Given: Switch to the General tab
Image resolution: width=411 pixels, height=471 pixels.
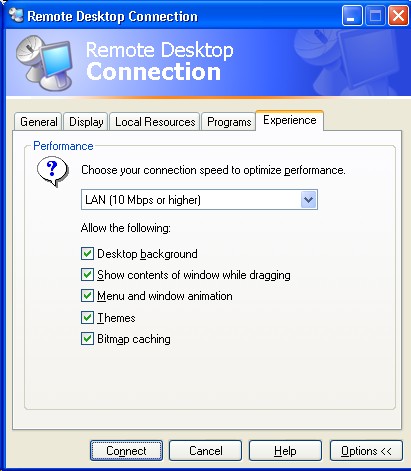Looking at the screenshot, I should point(38,122).
